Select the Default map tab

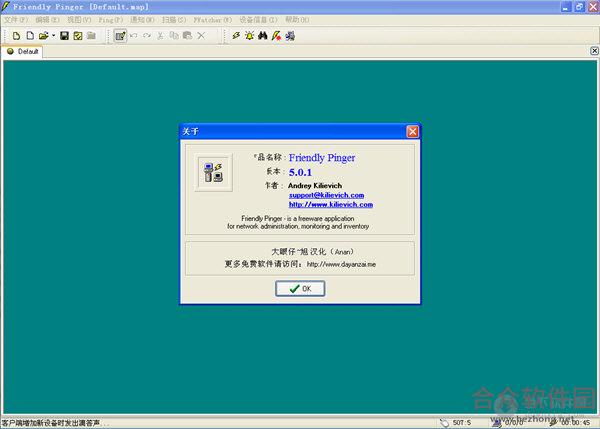pos(23,52)
